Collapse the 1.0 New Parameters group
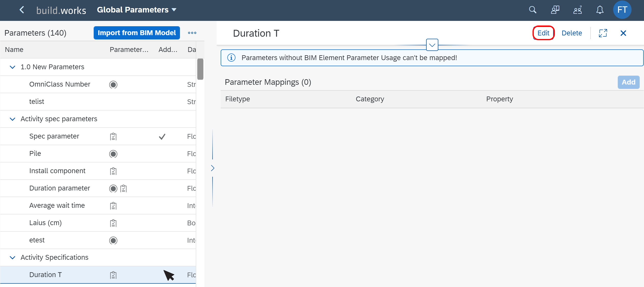Screen dimensions: 644x287 click(x=12, y=67)
